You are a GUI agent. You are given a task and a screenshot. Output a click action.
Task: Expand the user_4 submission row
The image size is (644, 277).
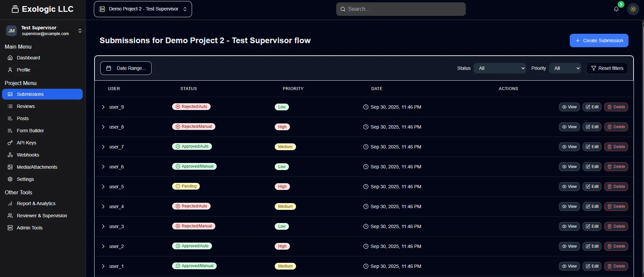click(x=103, y=206)
